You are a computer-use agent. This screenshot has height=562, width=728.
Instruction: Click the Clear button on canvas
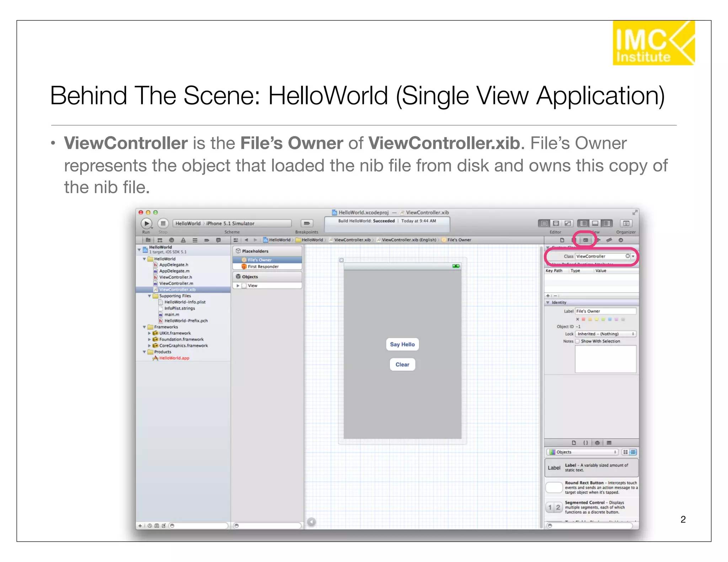[402, 364]
